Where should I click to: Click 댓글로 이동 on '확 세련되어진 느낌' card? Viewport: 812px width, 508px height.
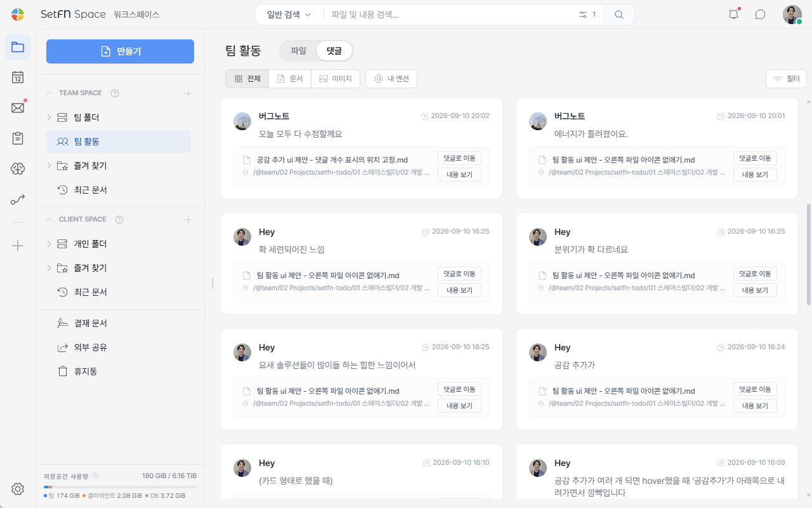click(459, 274)
